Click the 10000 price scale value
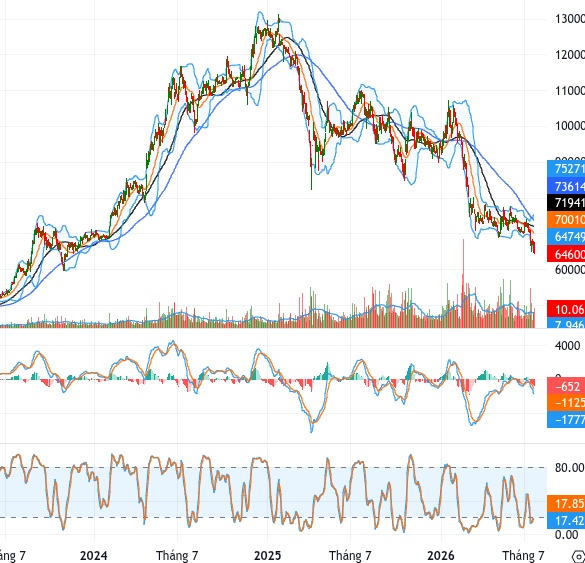 click(570, 126)
